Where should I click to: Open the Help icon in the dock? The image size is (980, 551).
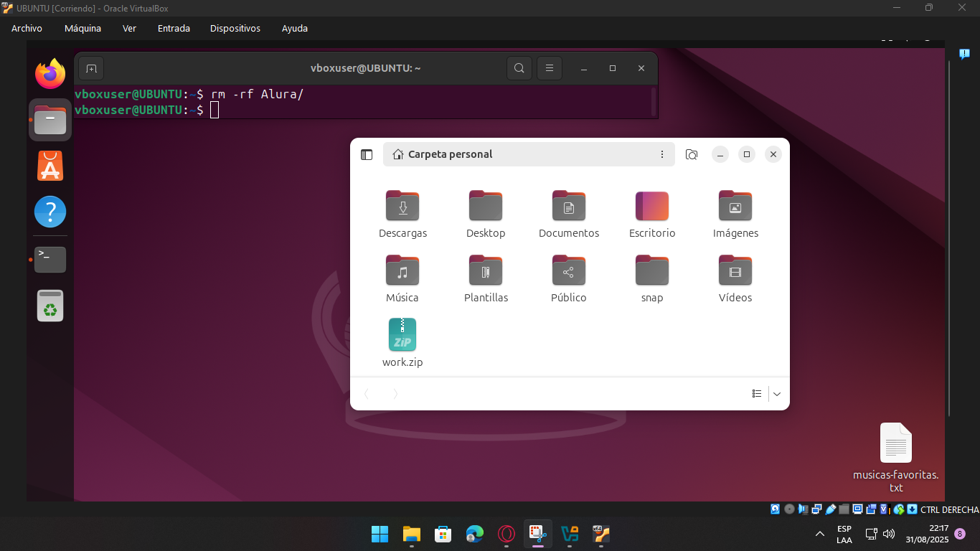pyautogui.click(x=50, y=212)
